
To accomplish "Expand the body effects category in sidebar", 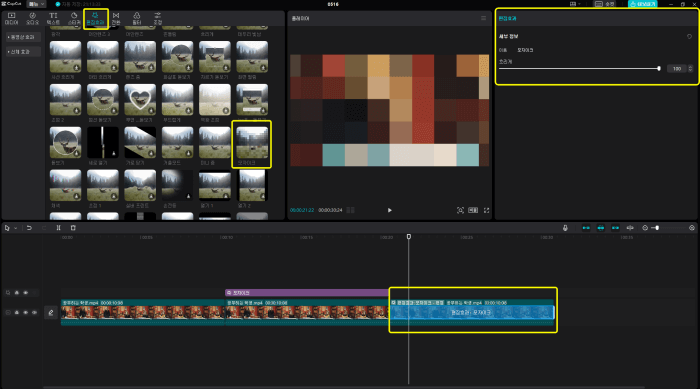I will pyautogui.click(x=23, y=52).
